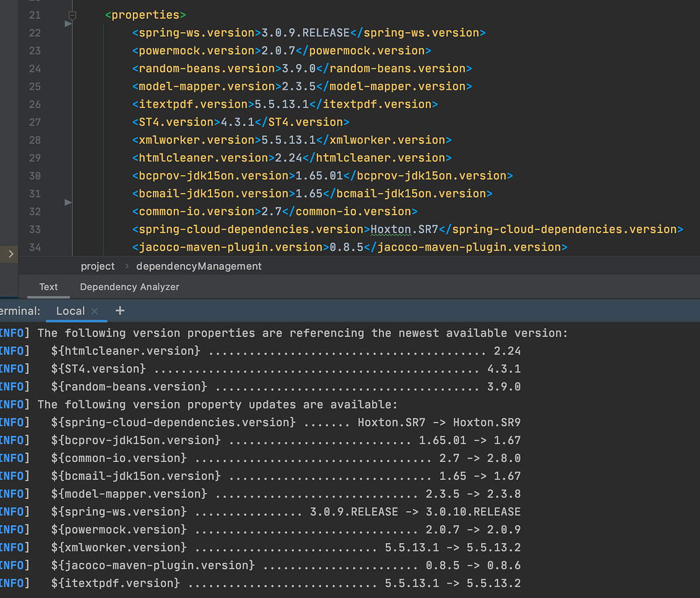The width and height of the screenshot is (700, 598).
Task: Click line number 30 in the gutter
Action: [x=34, y=175]
